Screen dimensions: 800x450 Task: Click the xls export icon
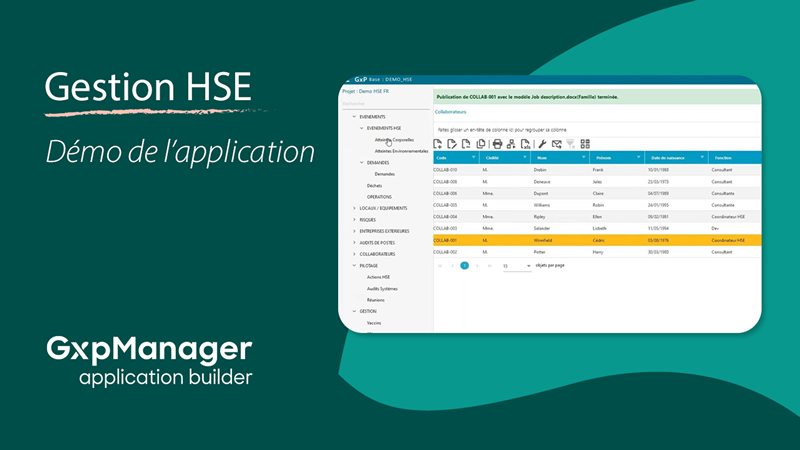pos(526,144)
